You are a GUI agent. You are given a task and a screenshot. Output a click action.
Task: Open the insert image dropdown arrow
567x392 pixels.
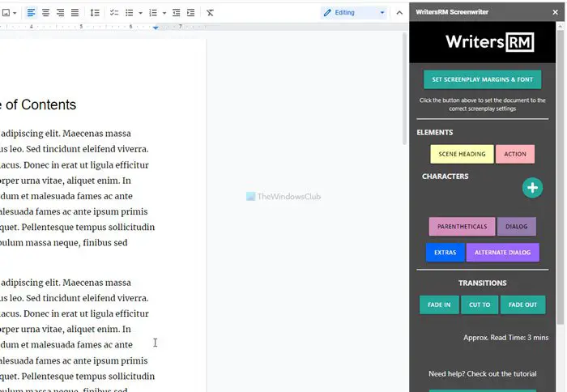click(x=15, y=13)
